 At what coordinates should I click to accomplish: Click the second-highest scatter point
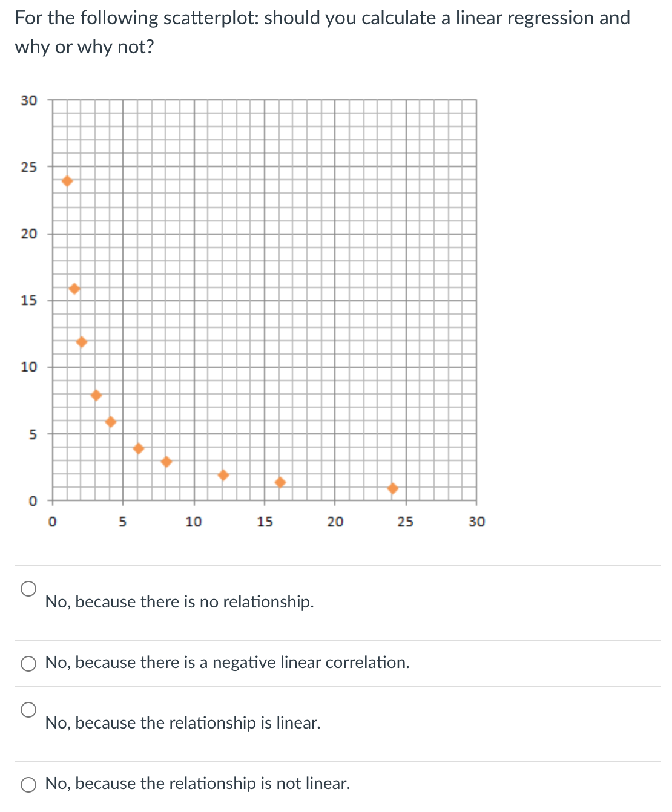coord(74,289)
